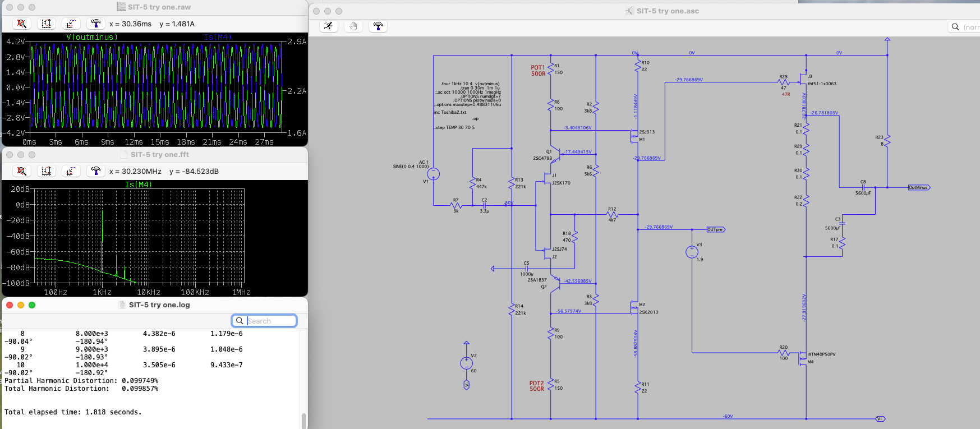Click resistor R23 with value 8

click(x=887, y=140)
